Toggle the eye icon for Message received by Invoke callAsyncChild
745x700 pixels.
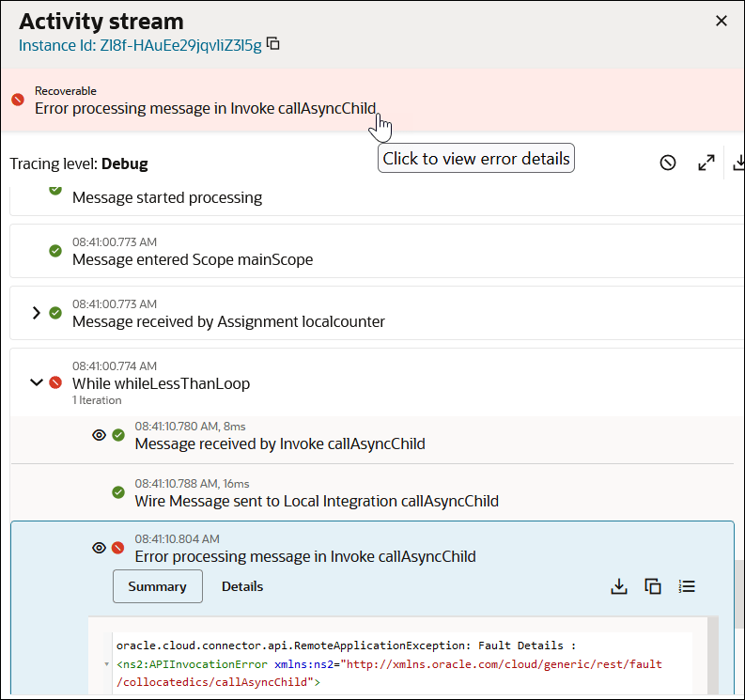pyautogui.click(x=99, y=435)
